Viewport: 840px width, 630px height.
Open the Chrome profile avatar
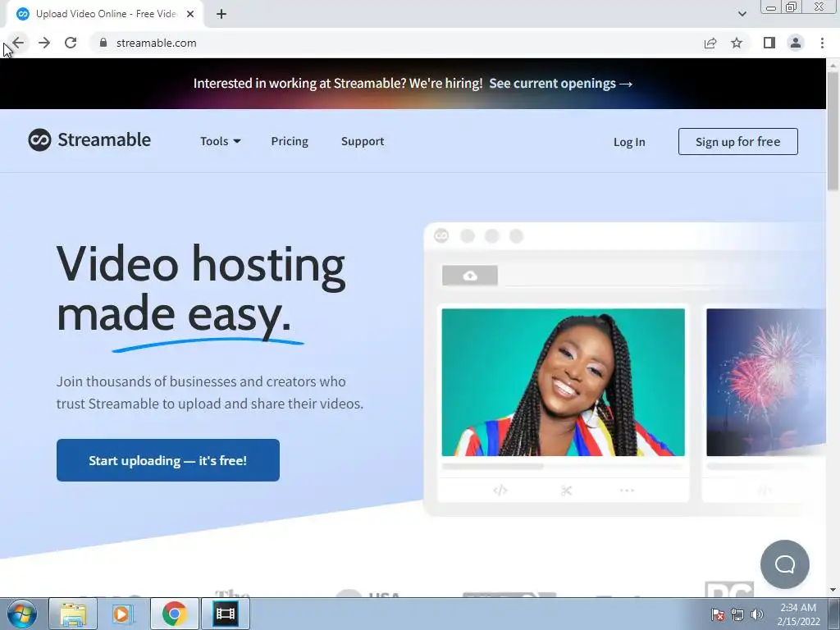tap(796, 43)
